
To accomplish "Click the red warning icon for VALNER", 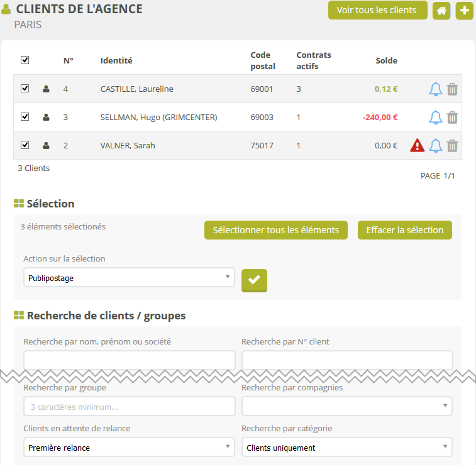I will (x=417, y=146).
